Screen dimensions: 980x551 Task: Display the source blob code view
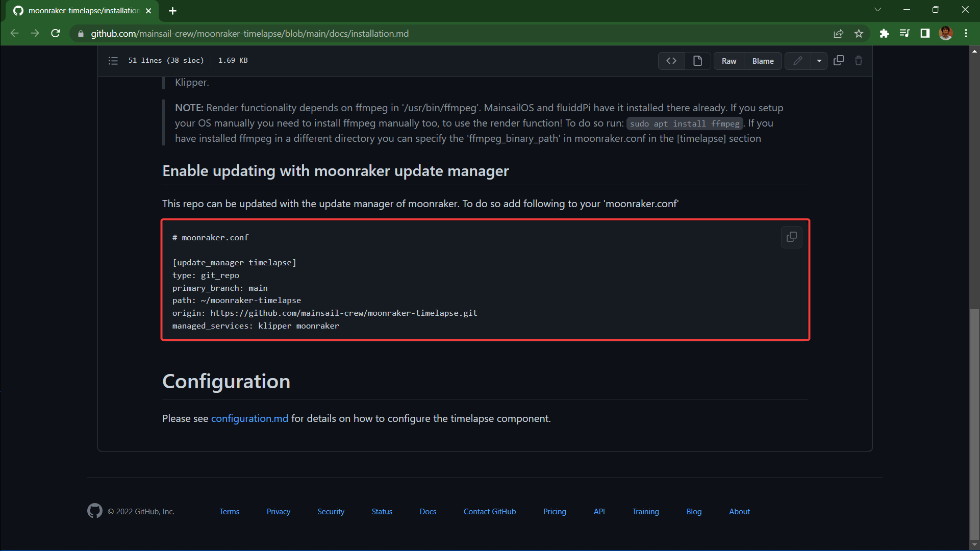(x=671, y=61)
